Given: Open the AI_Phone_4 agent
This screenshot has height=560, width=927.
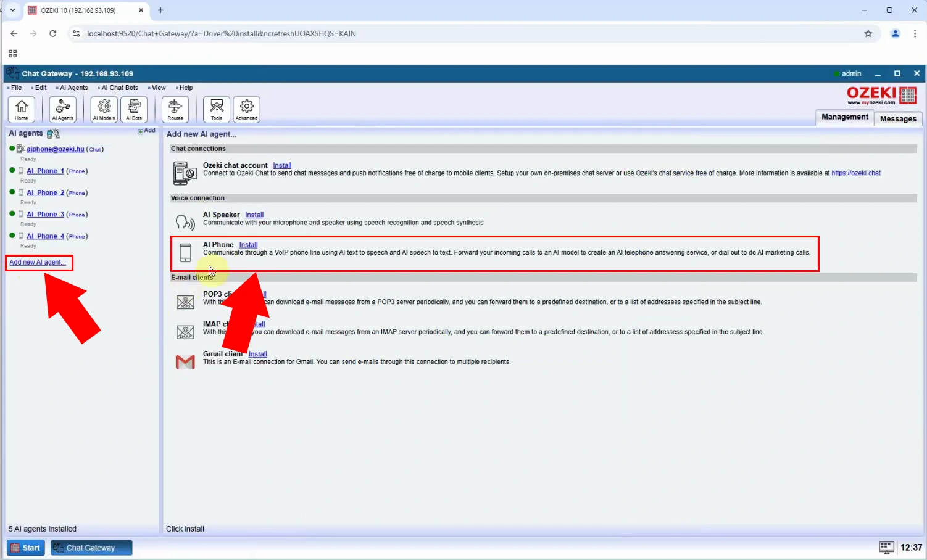Looking at the screenshot, I should (x=45, y=236).
